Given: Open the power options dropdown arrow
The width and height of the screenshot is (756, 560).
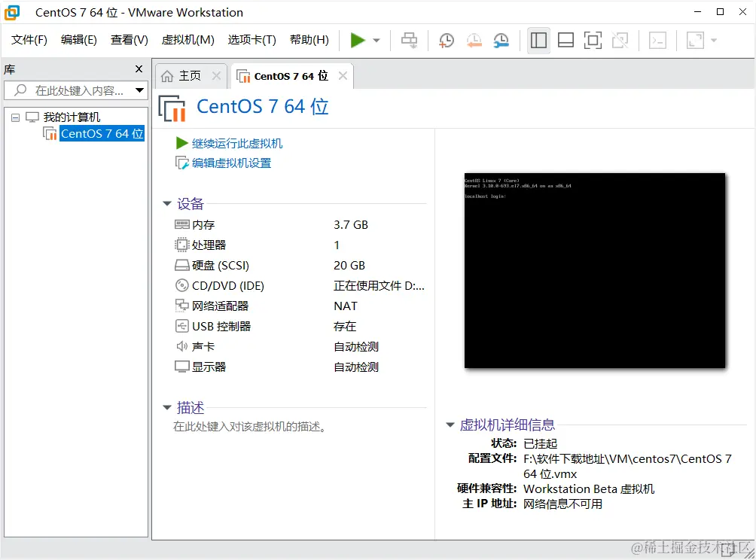Looking at the screenshot, I should [x=376, y=41].
